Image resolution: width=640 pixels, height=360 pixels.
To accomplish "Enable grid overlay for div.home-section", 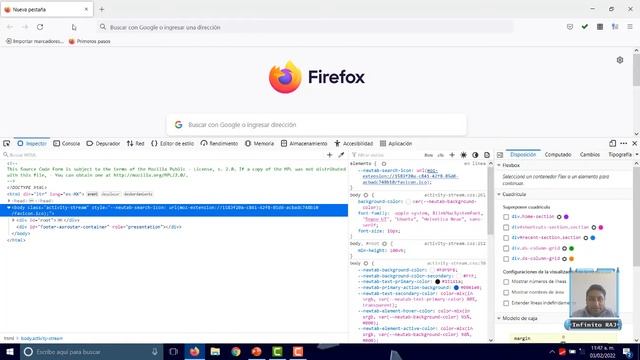I will point(506,217).
